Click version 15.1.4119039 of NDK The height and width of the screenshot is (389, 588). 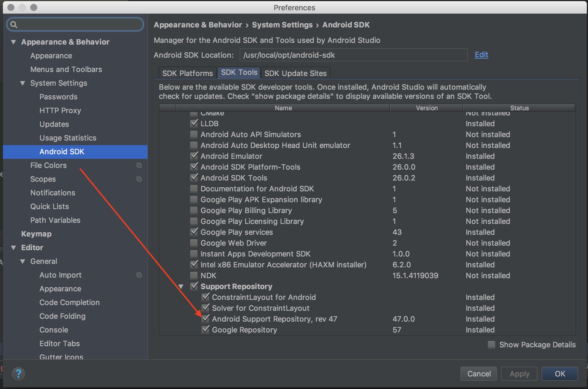click(x=415, y=275)
